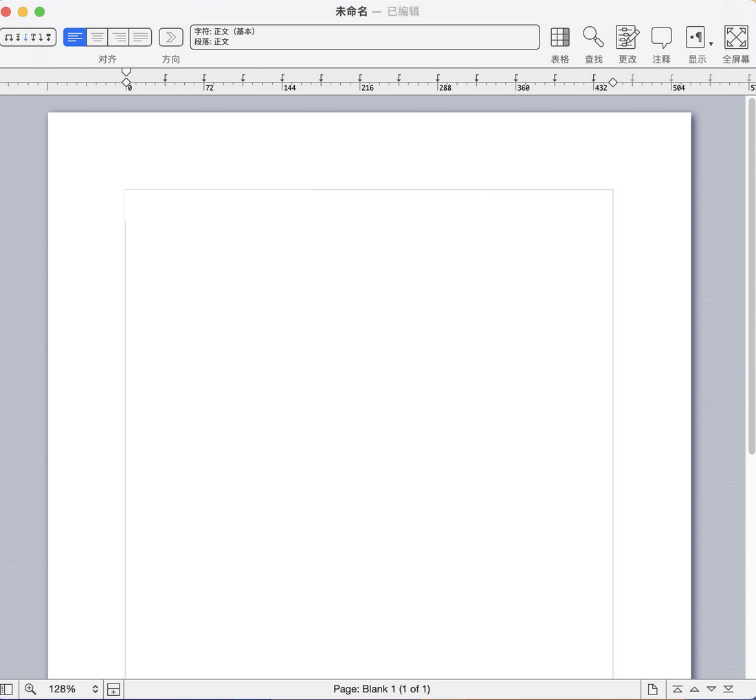Click the split view icon in status bar
Screen dimensions: 756x700
coord(113,690)
